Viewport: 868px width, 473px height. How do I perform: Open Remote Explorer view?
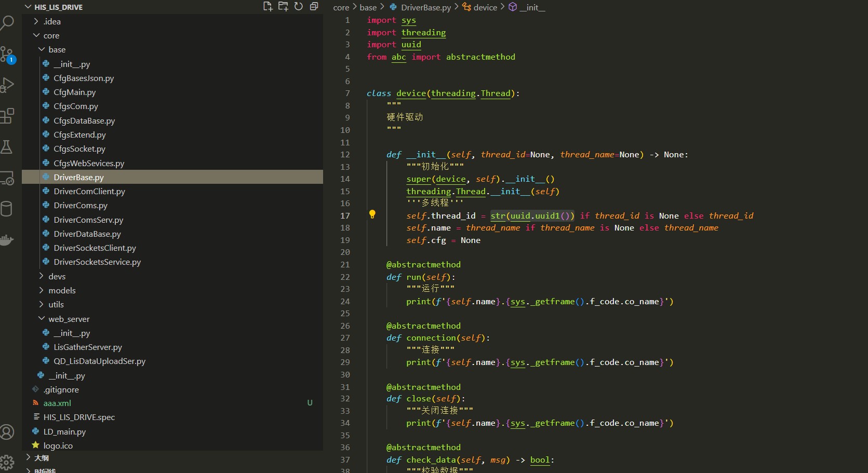click(7, 178)
